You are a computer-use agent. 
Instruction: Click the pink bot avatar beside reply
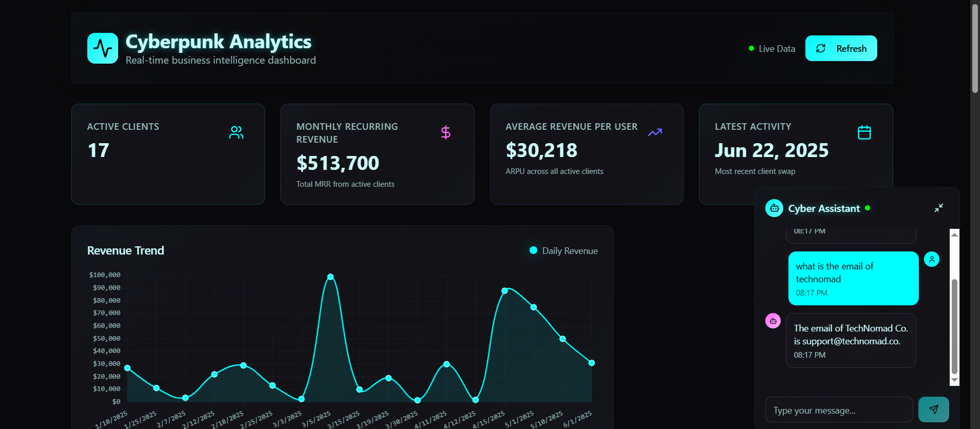773,321
